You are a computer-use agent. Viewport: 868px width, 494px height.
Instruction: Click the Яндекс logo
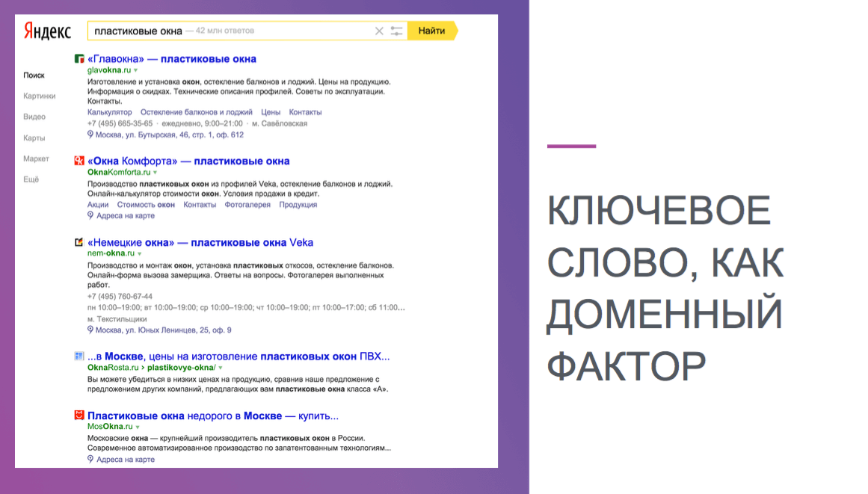point(47,31)
